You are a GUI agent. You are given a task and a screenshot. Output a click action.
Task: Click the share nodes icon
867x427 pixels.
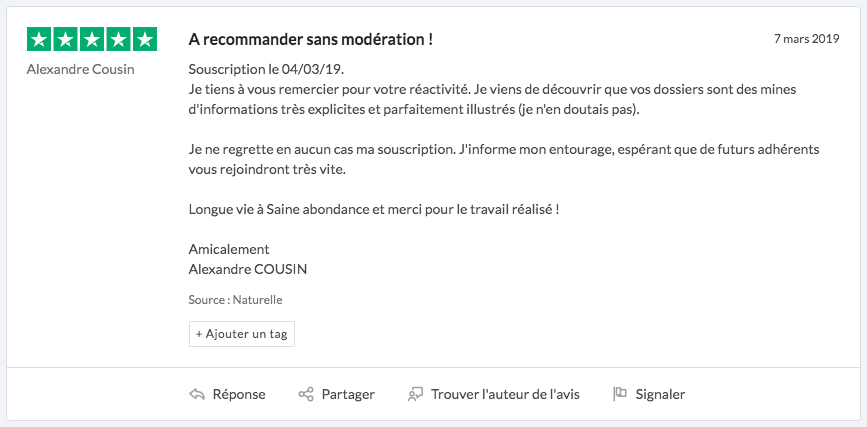306,394
